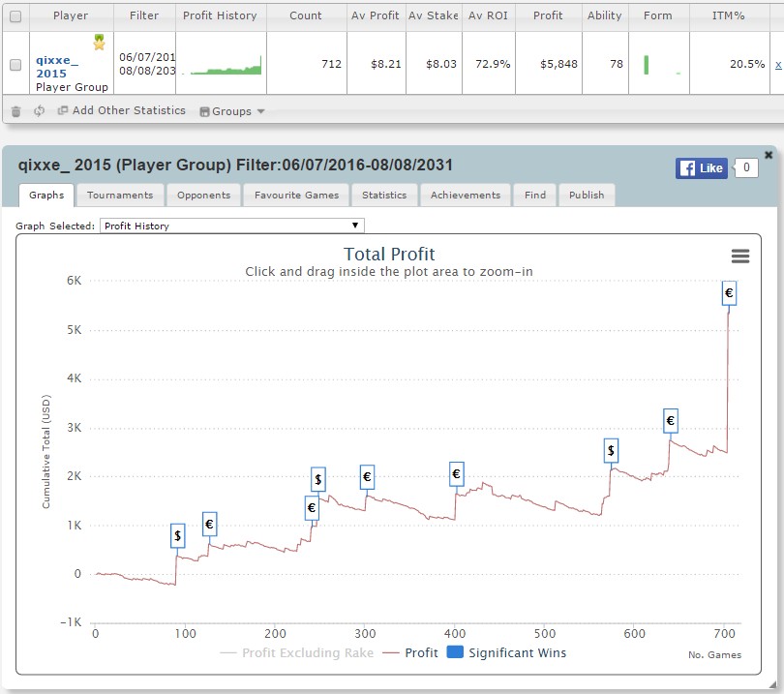This screenshot has height=694, width=784.
Task: Sort by Player column header
Action: (x=71, y=15)
